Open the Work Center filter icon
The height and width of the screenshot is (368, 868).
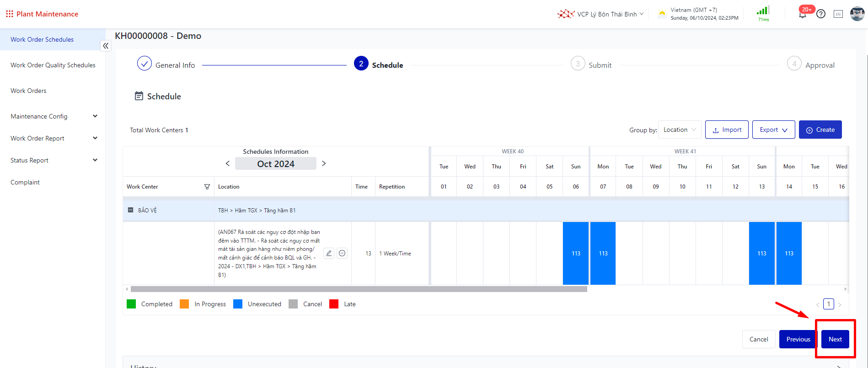pos(207,187)
